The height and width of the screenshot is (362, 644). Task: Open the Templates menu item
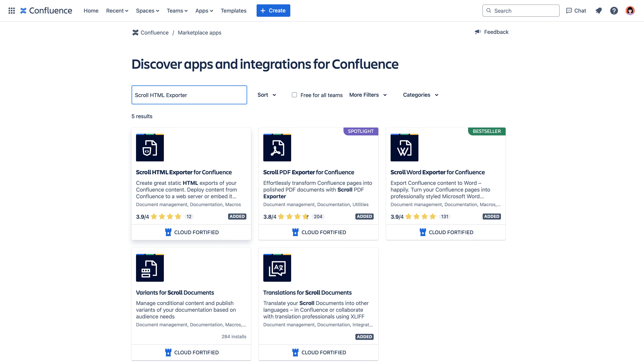[233, 11]
